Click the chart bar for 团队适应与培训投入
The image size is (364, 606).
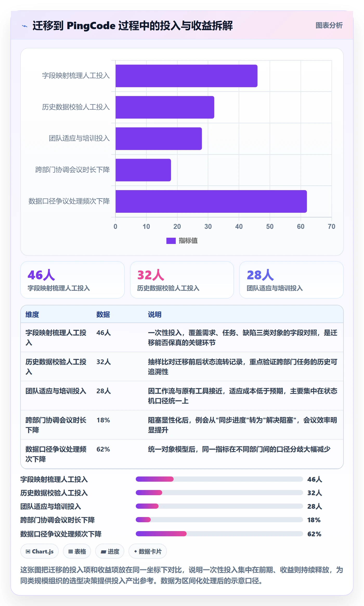click(159, 139)
